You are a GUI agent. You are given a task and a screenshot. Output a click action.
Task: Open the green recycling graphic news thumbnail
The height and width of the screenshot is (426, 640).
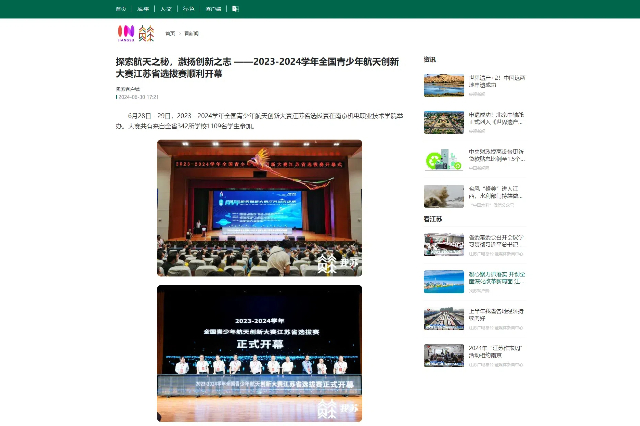(x=443, y=159)
